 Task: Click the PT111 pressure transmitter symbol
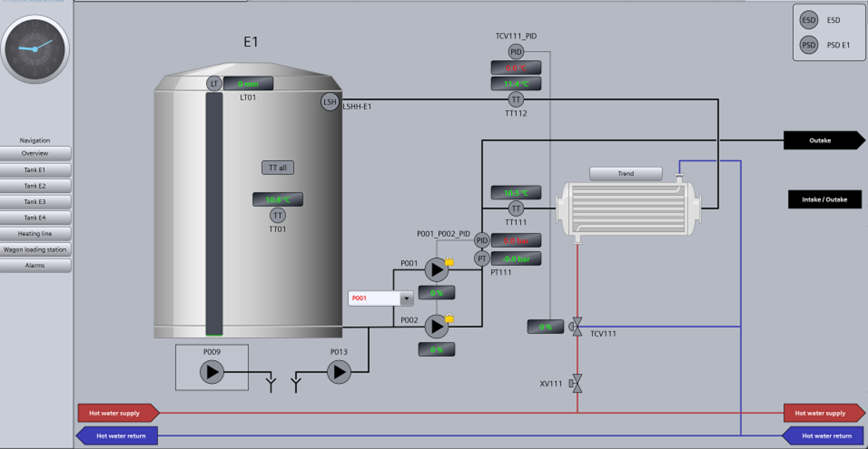tap(482, 259)
